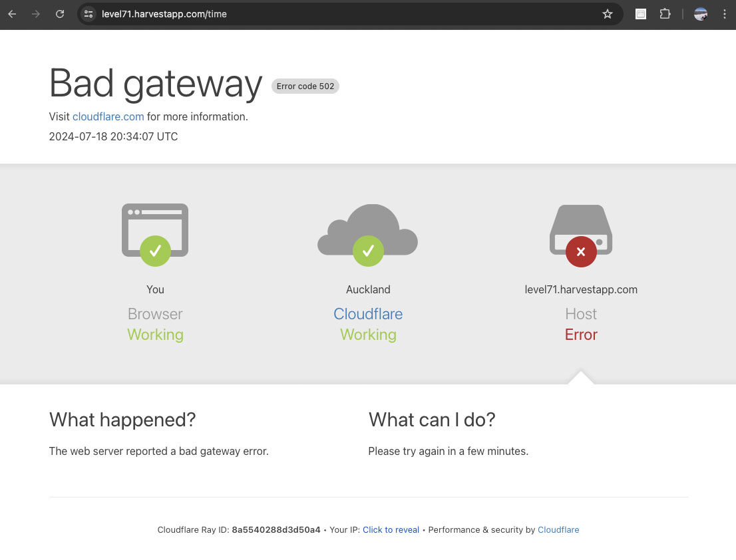Click the Bad gateway heading
The image size is (736, 560).
click(x=155, y=84)
